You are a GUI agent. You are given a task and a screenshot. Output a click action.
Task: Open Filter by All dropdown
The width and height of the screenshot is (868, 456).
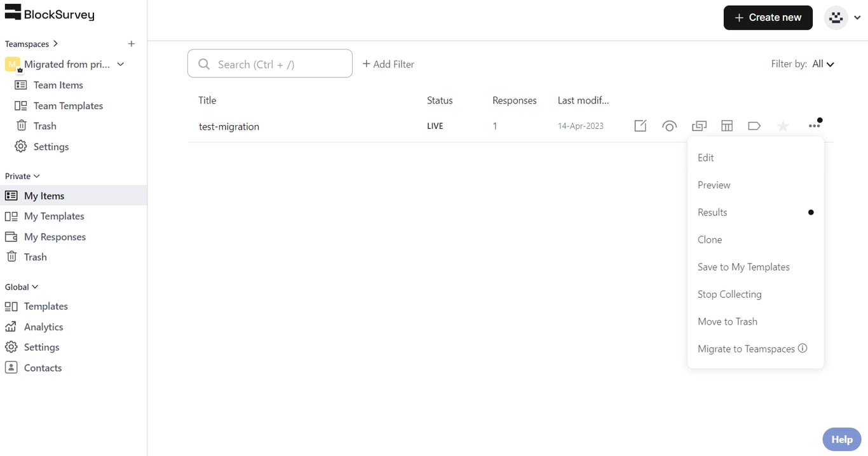pos(823,64)
